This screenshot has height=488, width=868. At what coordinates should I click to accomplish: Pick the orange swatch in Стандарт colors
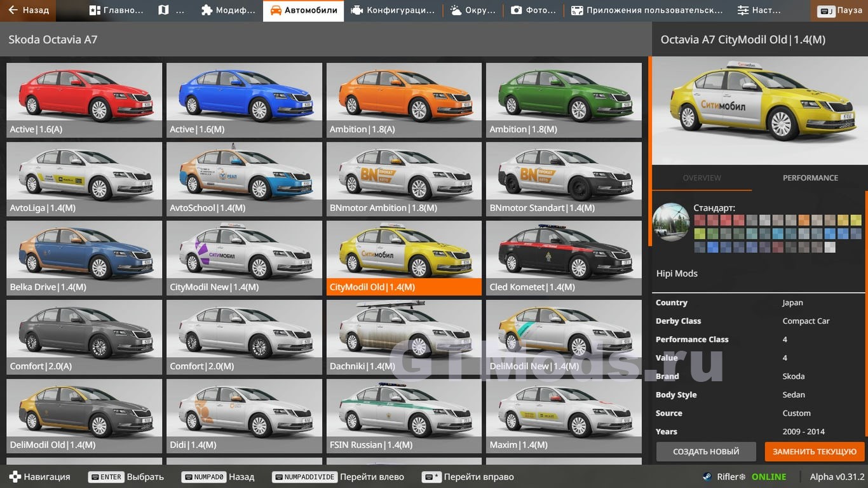point(804,220)
